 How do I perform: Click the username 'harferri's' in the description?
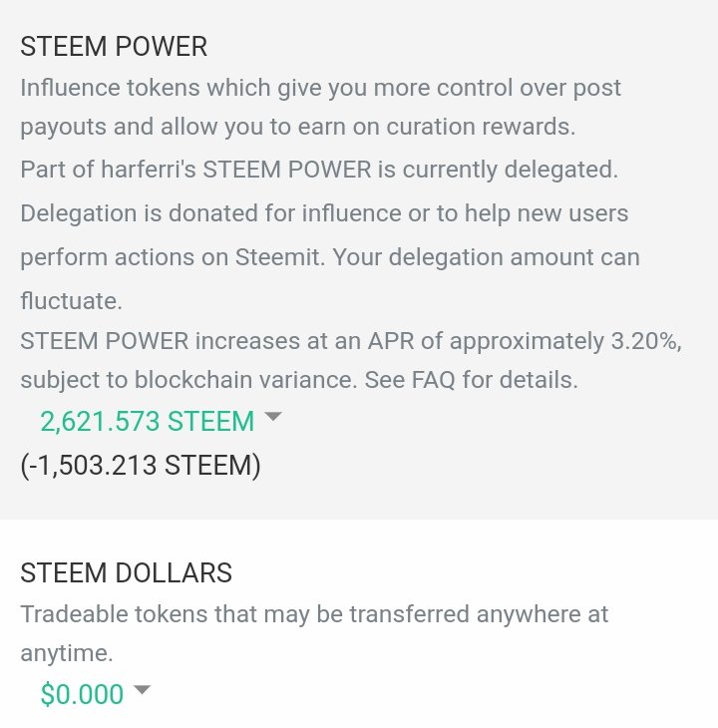coord(149,170)
